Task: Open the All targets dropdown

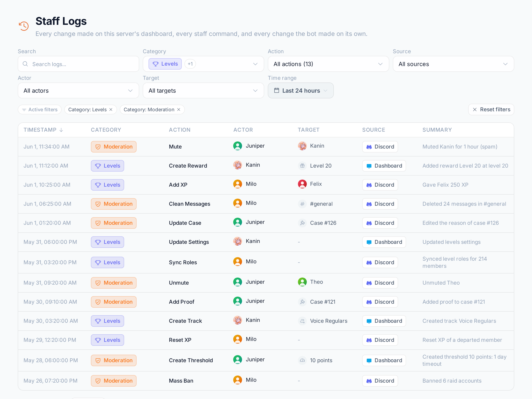Action: click(x=203, y=91)
